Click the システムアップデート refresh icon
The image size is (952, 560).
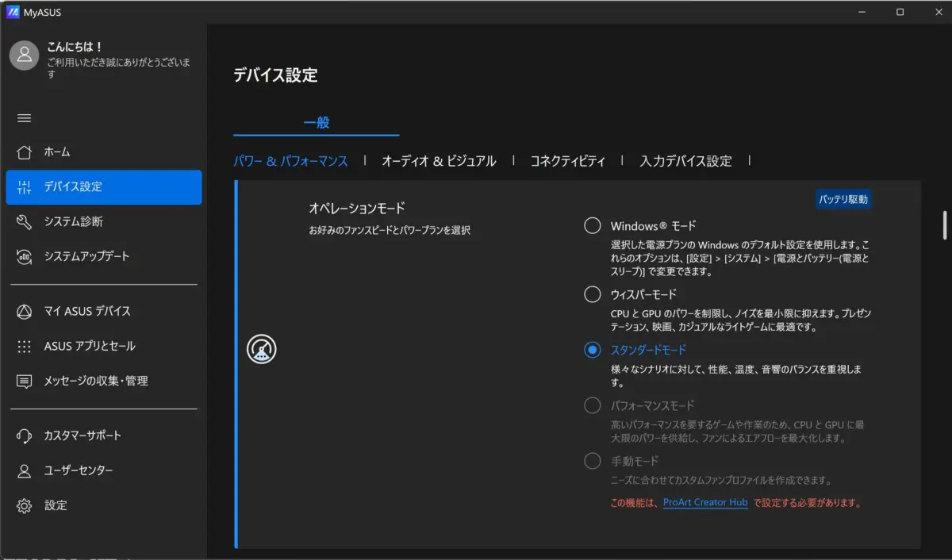(25, 256)
